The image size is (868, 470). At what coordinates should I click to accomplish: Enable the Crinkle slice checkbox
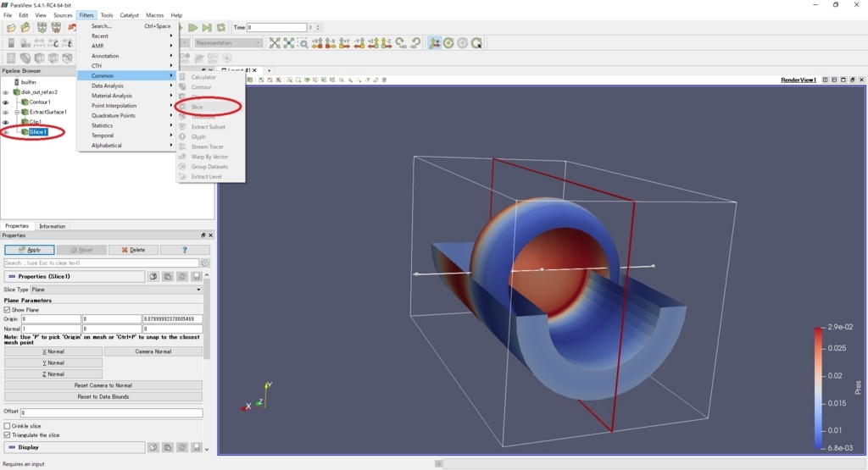(7, 426)
